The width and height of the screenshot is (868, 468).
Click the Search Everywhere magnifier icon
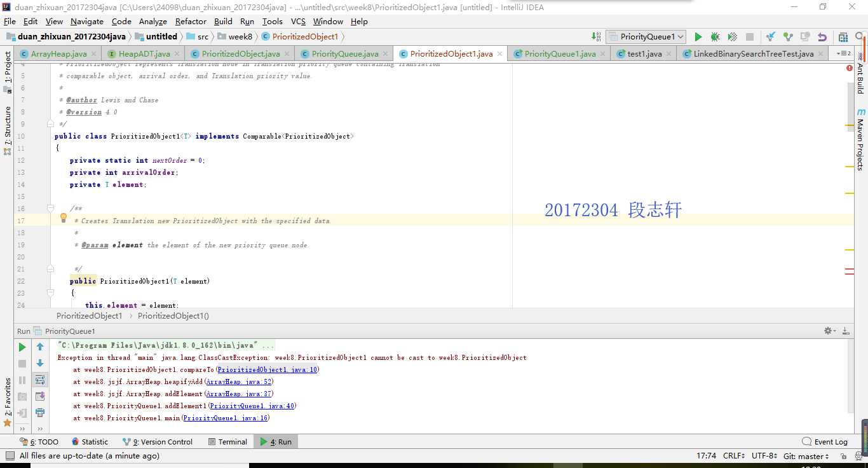(x=860, y=37)
